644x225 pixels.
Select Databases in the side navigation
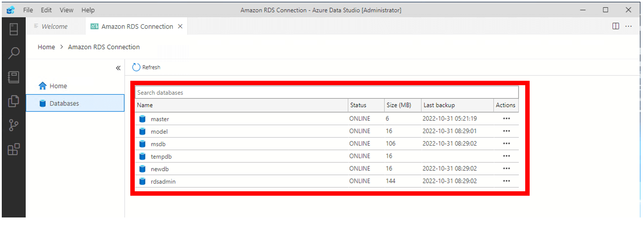click(64, 103)
